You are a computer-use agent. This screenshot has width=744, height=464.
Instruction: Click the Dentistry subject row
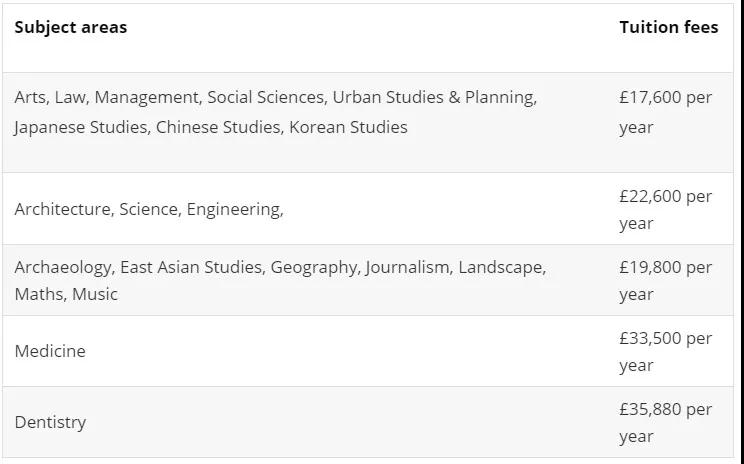pos(50,422)
